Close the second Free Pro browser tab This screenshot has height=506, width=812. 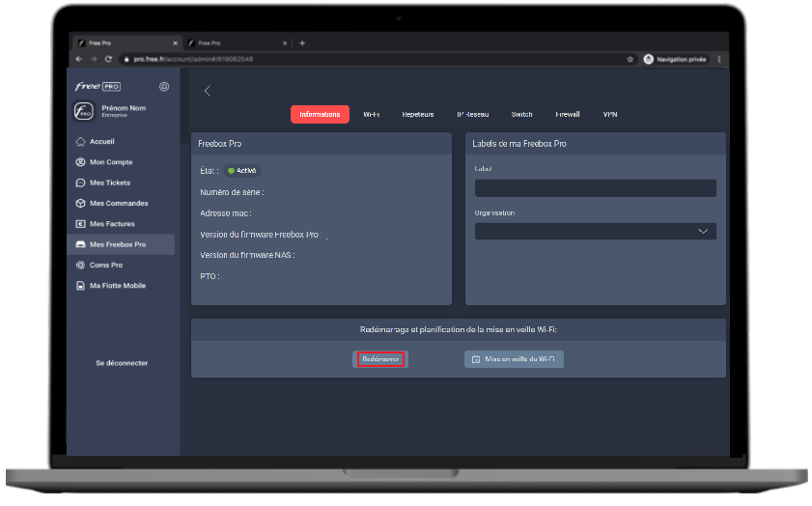tap(285, 43)
